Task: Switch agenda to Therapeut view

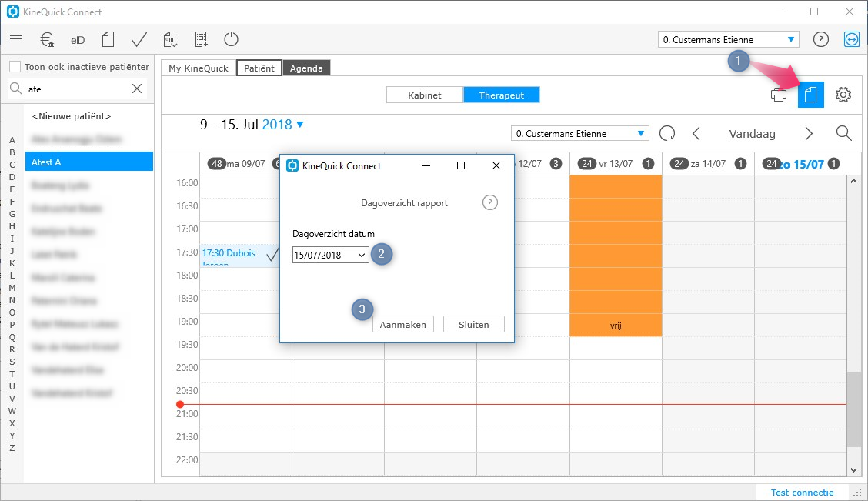Action: (502, 95)
